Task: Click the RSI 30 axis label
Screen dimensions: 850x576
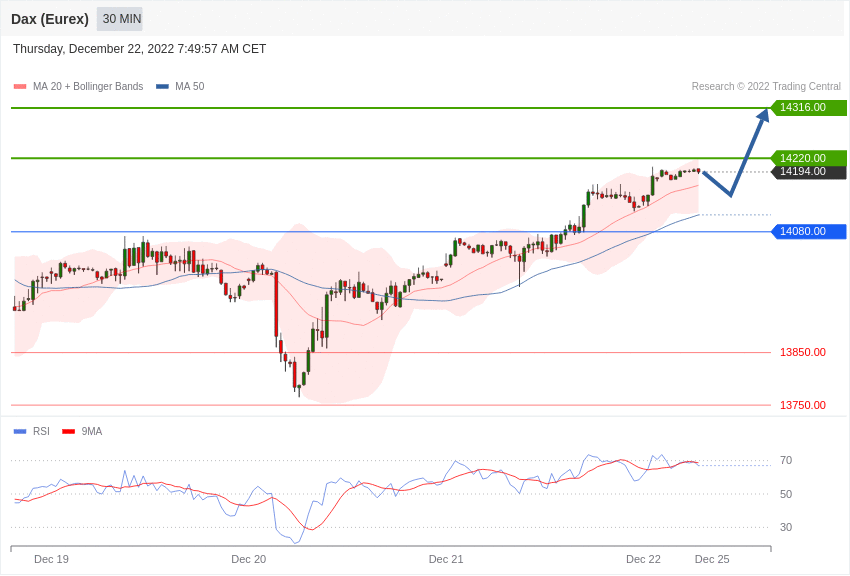Action: point(786,527)
